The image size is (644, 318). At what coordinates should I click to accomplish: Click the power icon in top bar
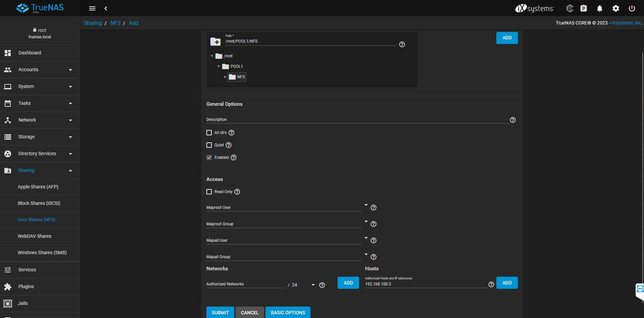[x=632, y=8]
